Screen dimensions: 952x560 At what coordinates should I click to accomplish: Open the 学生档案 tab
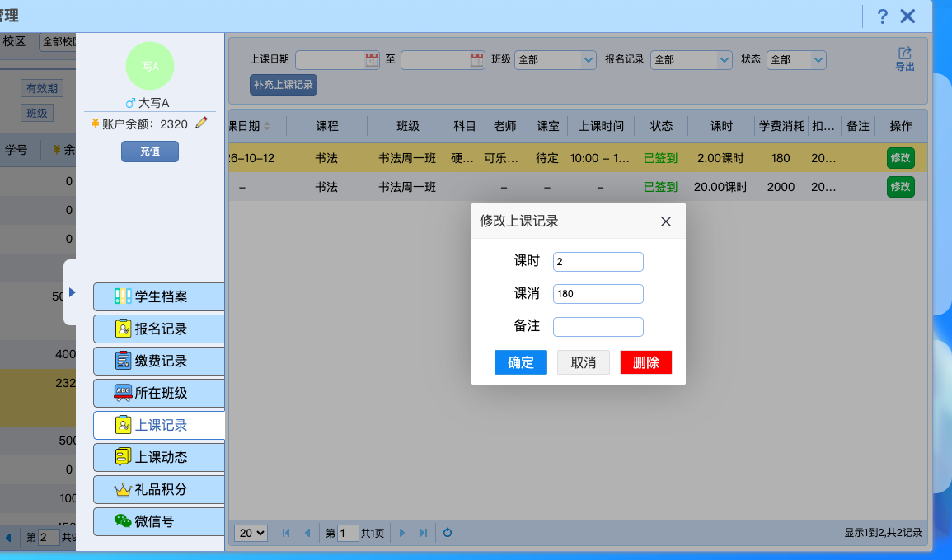click(159, 296)
